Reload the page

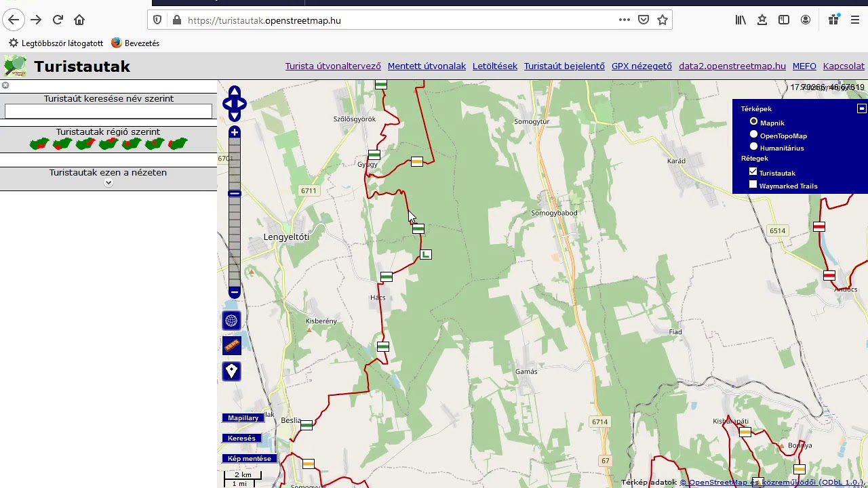pyautogui.click(x=58, y=20)
